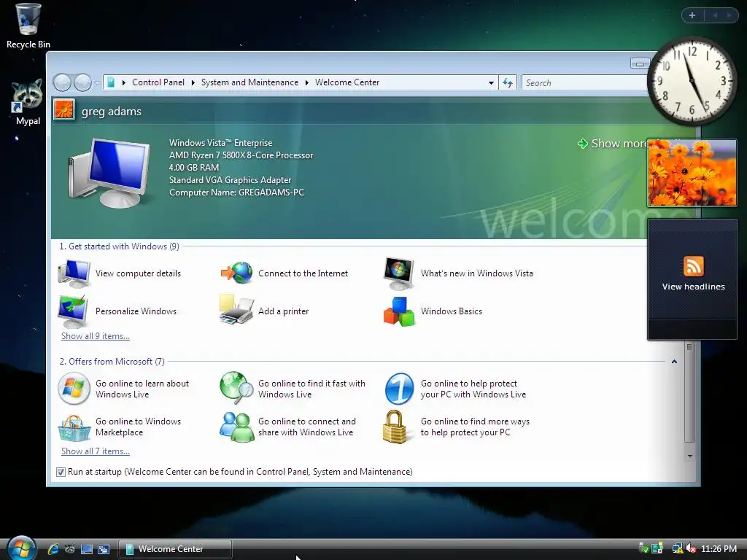Click the View computer details label

[138, 273]
